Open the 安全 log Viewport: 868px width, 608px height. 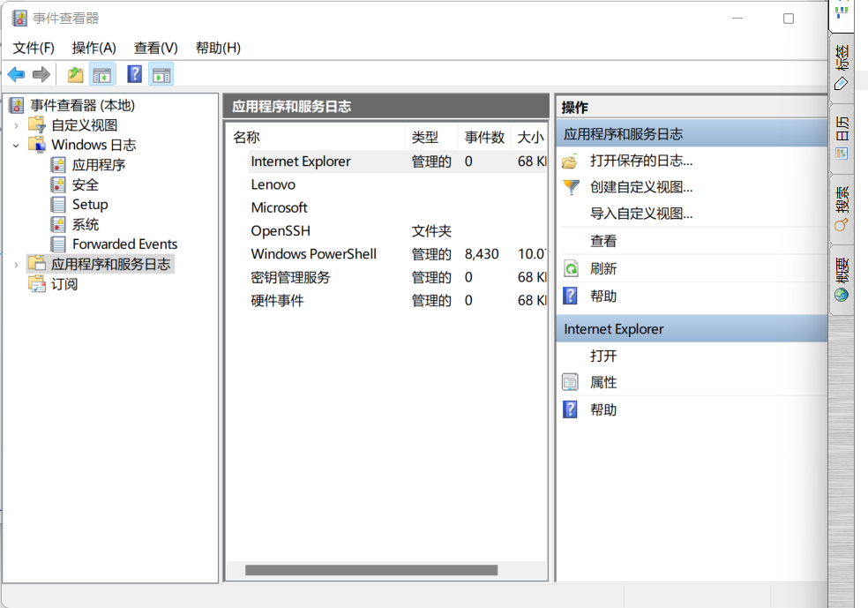coord(86,185)
